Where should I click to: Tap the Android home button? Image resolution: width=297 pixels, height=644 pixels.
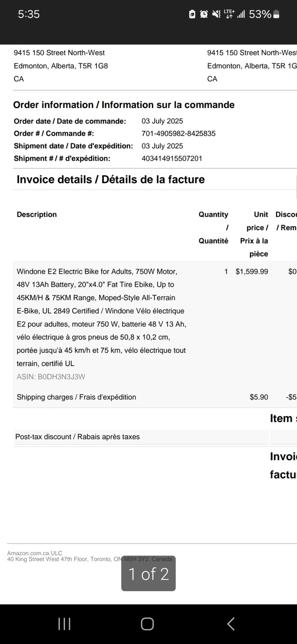147,624
